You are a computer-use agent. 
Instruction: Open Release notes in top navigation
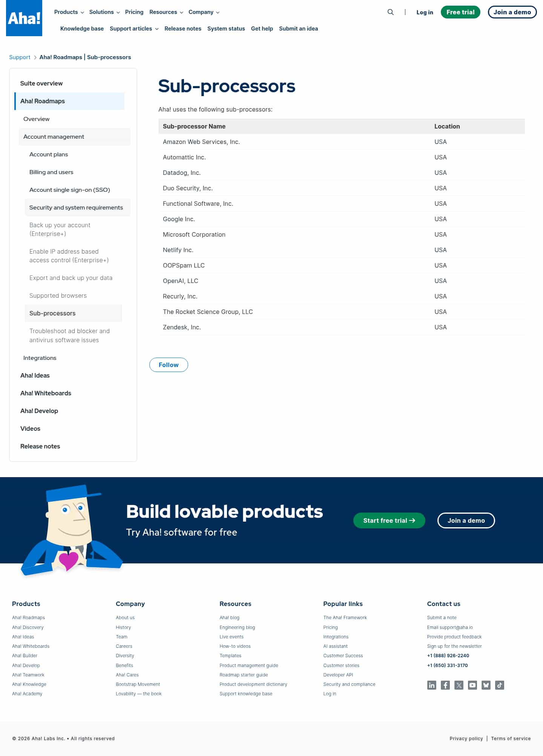[183, 29]
